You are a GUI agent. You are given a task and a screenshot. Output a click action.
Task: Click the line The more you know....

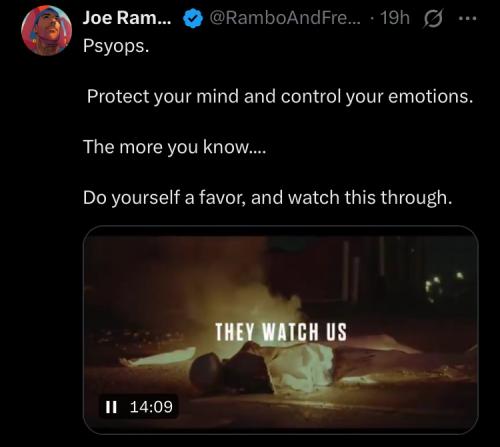174,147
